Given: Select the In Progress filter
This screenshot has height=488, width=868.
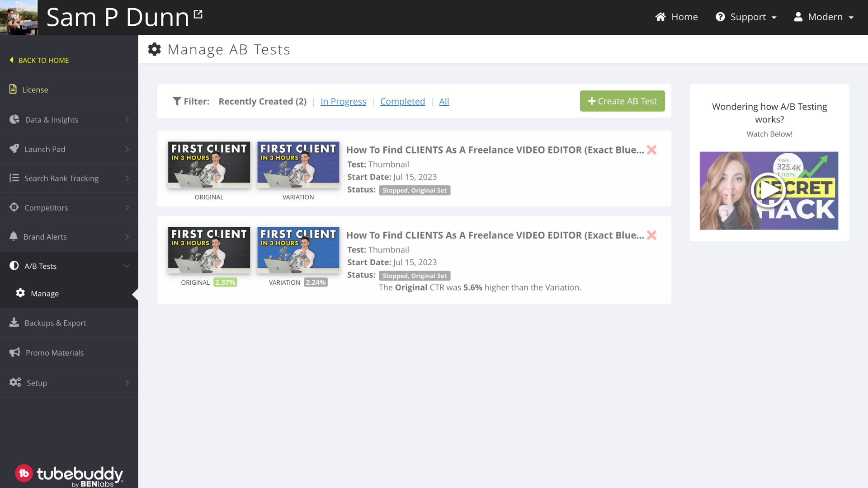Looking at the screenshot, I should pyautogui.click(x=343, y=101).
